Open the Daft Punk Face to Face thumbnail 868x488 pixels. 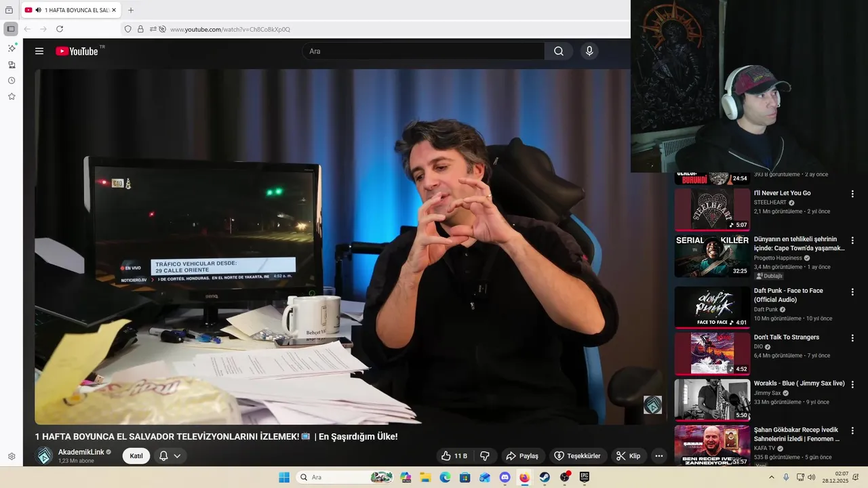tap(712, 307)
